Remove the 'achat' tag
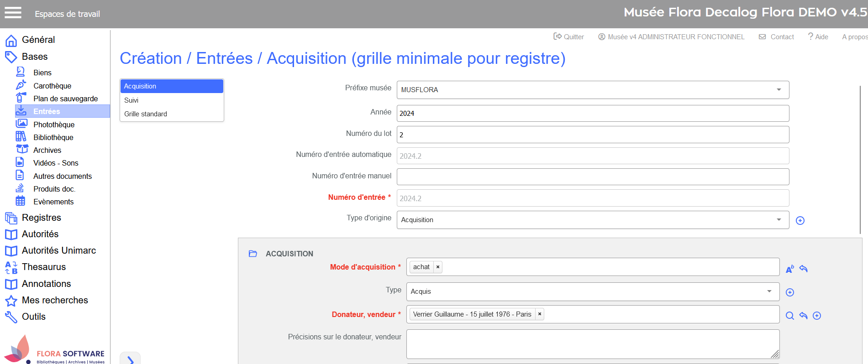This screenshot has width=868, height=364. point(438,267)
